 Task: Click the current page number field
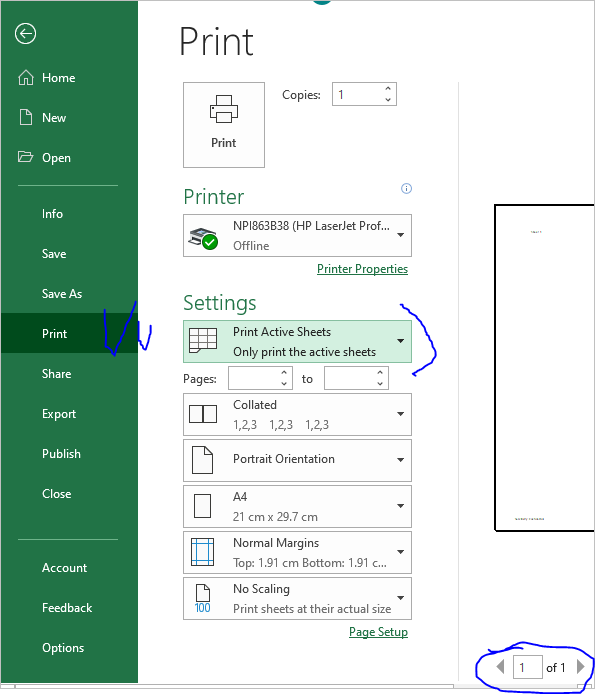point(528,667)
